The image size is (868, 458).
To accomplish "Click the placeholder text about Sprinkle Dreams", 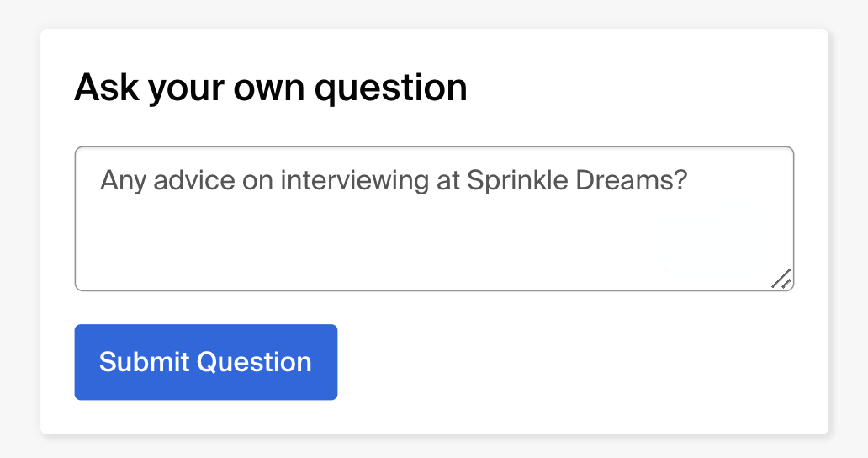I will [394, 180].
